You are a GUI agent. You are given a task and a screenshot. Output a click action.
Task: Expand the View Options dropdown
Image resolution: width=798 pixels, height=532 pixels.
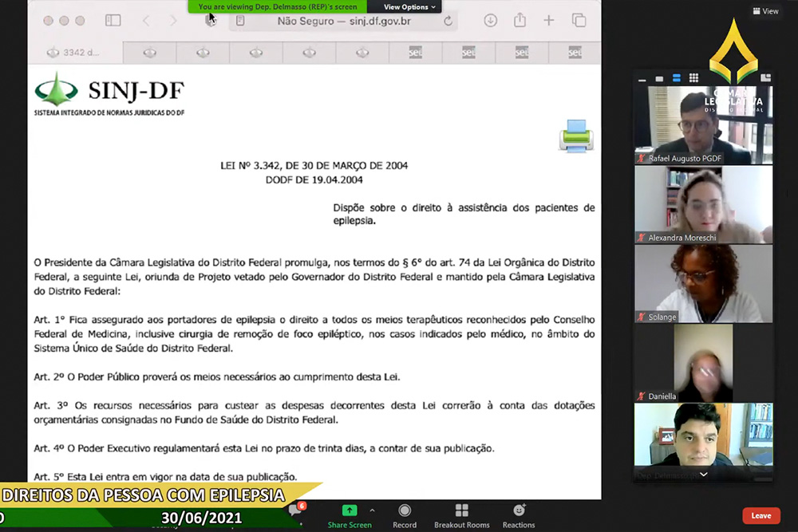tap(410, 7)
